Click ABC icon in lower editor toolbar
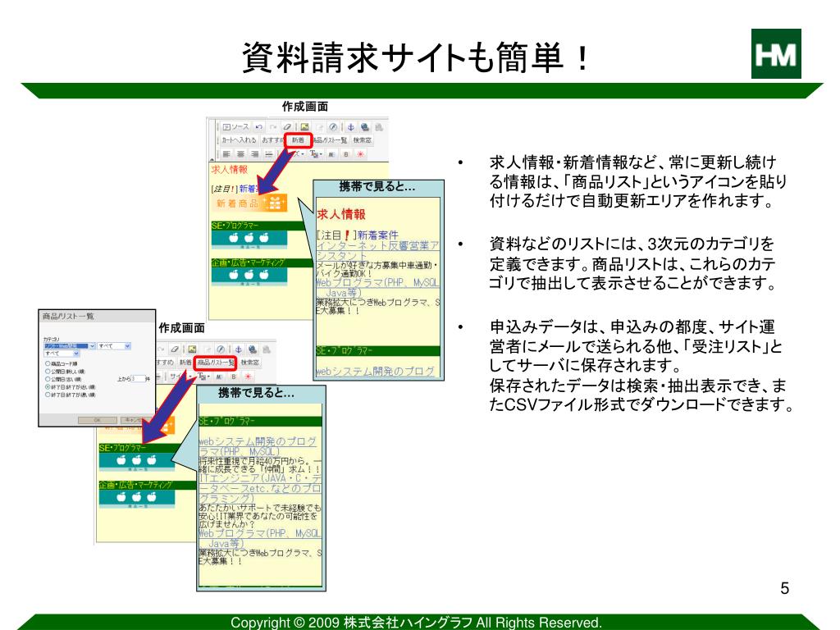This screenshot has width=840, height=630. click(219, 377)
